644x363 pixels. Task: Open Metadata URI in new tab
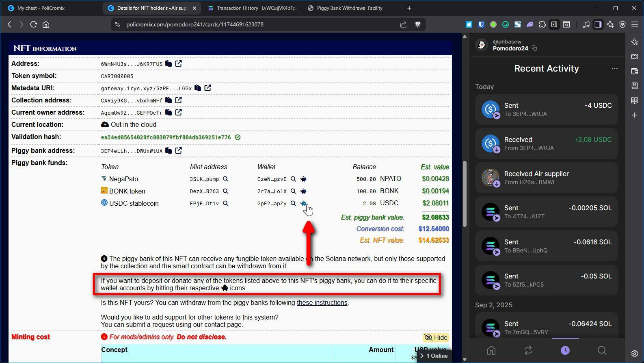(207, 88)
